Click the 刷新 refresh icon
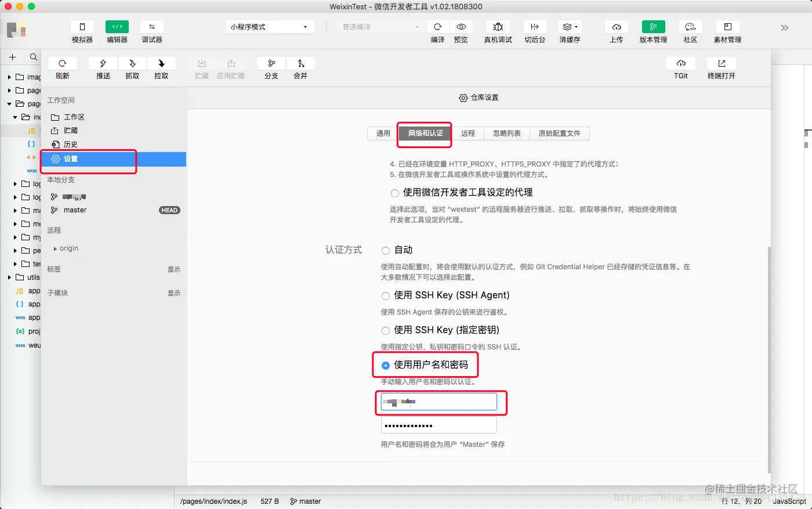Image resolution: width=812 pixels, height=509 pixels. (63, 63)
